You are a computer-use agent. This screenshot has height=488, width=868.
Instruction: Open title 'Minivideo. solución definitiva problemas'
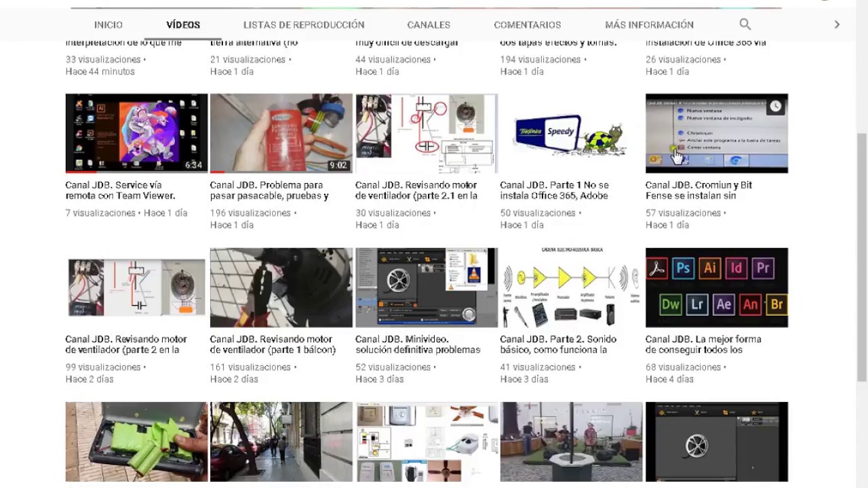click(x=418, y=344)
